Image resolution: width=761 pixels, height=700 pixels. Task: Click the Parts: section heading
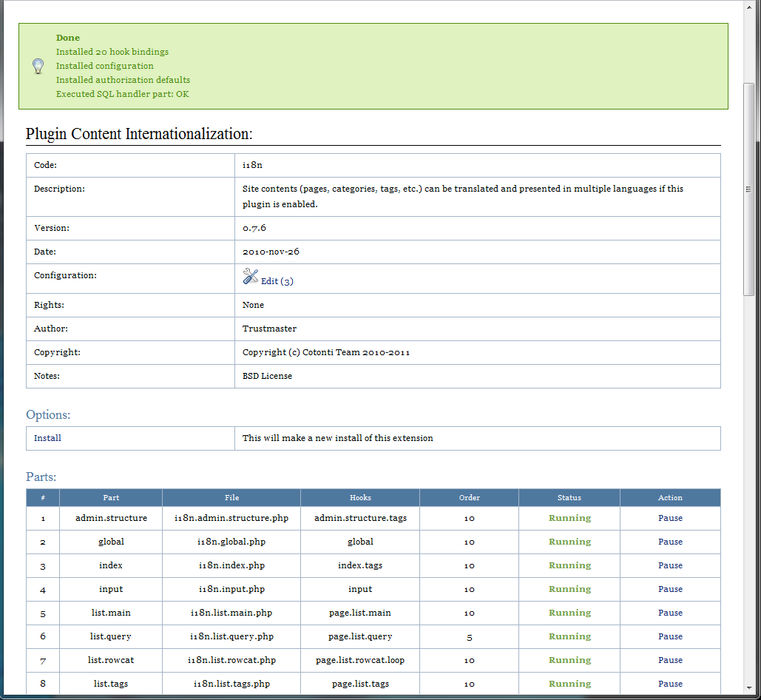click(41, 477)
